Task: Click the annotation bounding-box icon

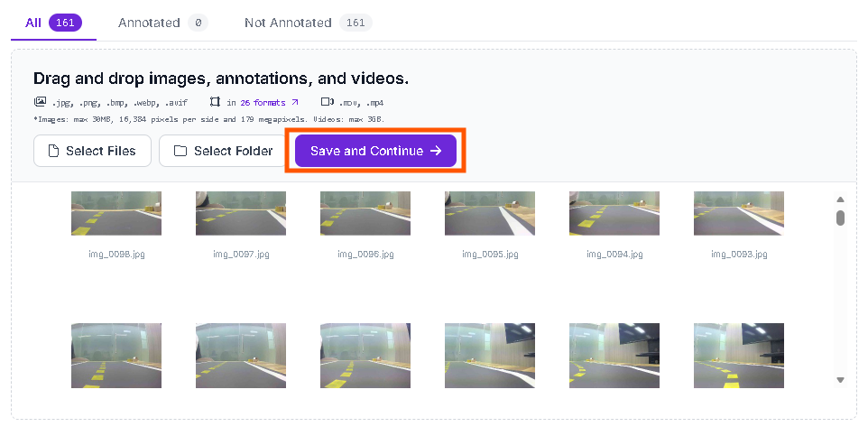Action: coord(215,102)
